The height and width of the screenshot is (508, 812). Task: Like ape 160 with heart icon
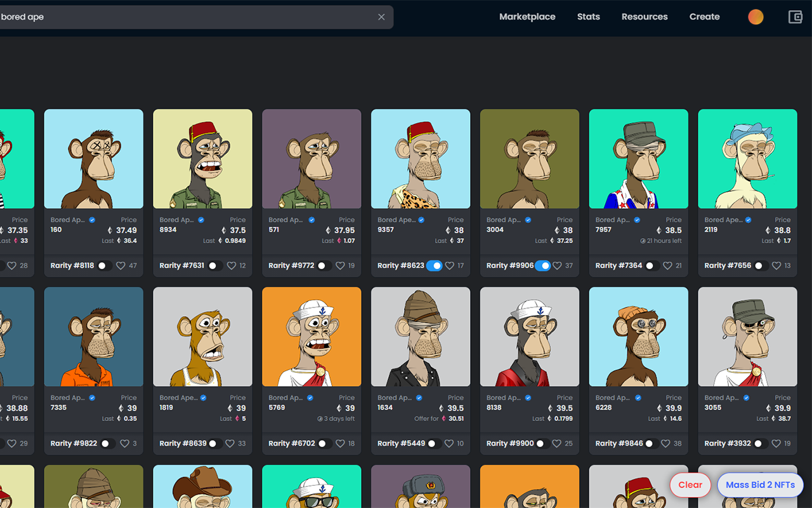(x=121, y=265)
